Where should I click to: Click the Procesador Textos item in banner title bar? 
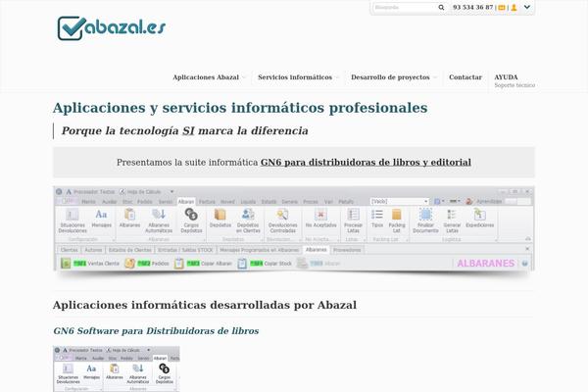[x=90, y=192]
